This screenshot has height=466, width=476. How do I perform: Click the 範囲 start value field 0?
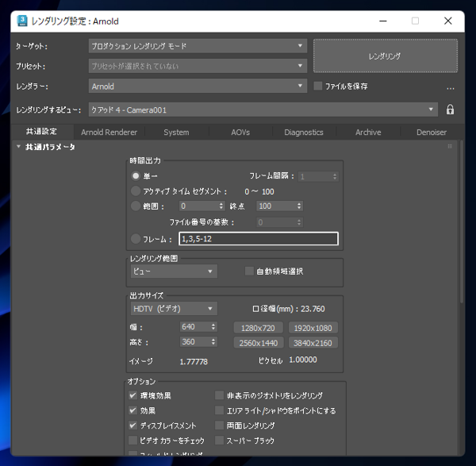pyautogui.click(x=198, y=206)
